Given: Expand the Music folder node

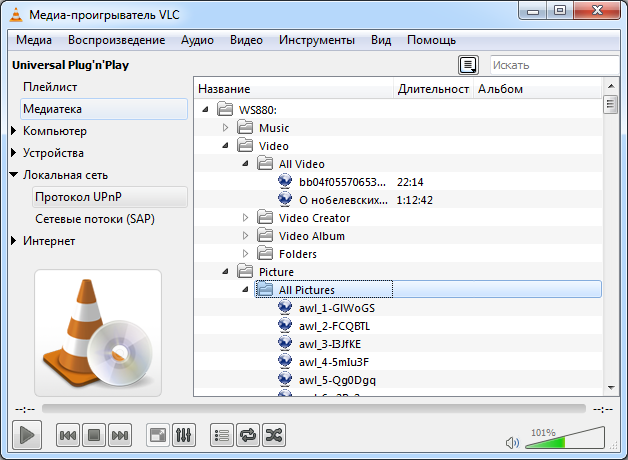Looking at the screenshot, I should click(225, 127).
